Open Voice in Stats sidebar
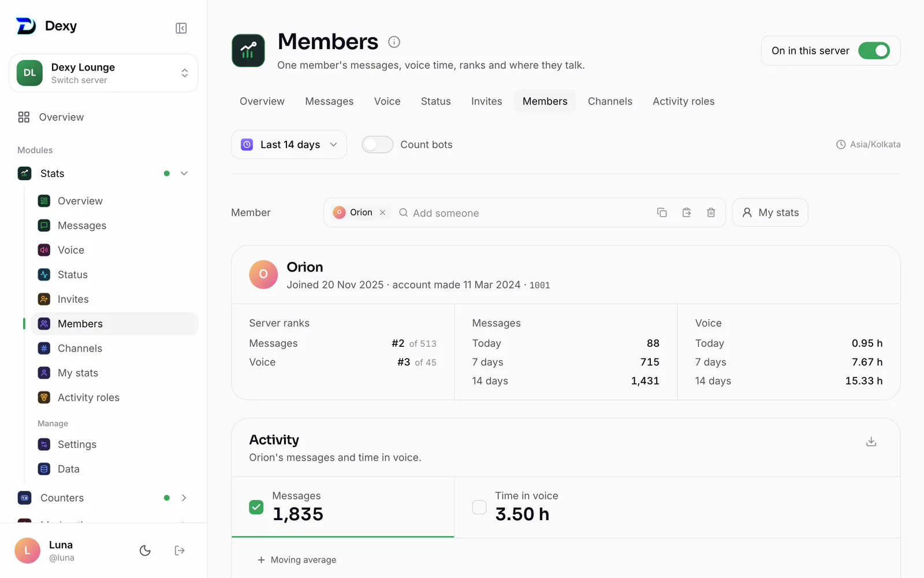Viewport: 924px width, 578px height. tap(114, 250)
